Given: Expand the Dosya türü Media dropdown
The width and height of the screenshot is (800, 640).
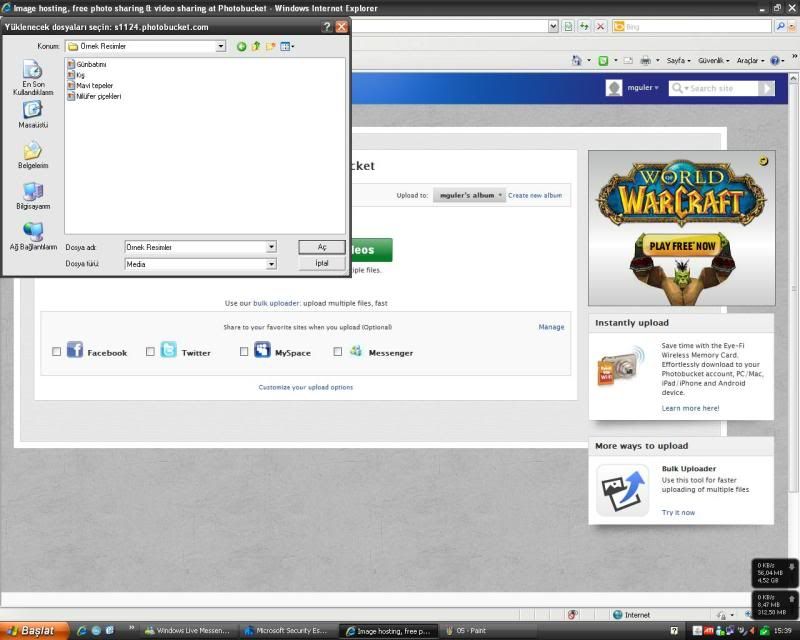Looking at the screenshot, I should click(x=271, y=264).
